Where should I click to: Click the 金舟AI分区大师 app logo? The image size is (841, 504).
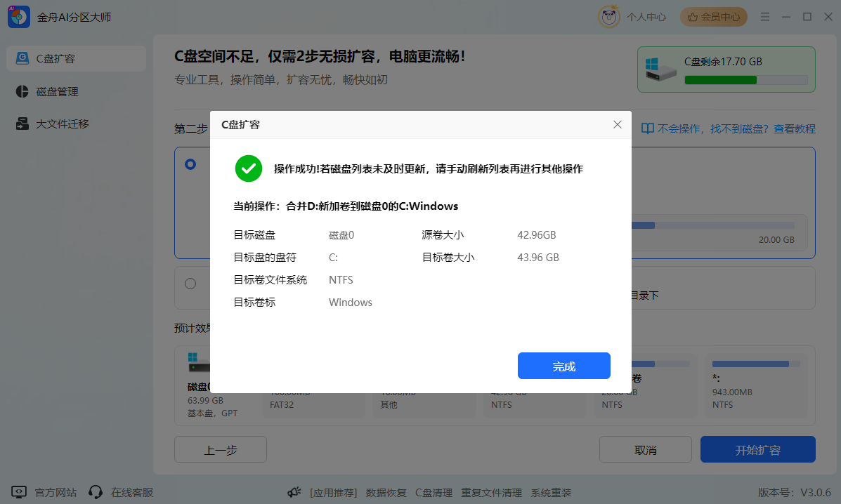pos(18,17)
